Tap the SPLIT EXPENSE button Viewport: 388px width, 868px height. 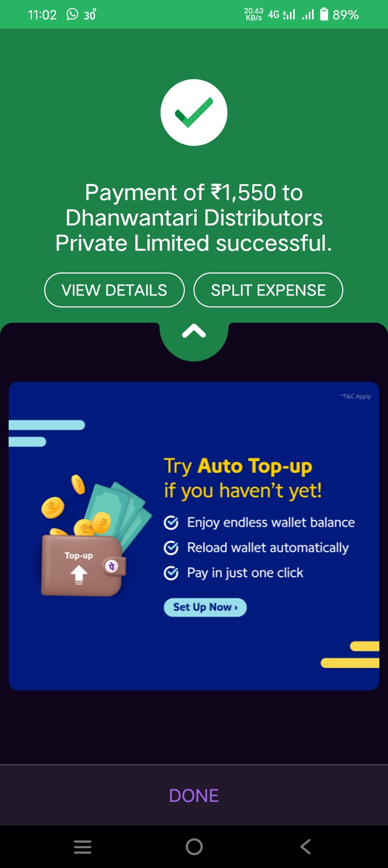(268, 290)
